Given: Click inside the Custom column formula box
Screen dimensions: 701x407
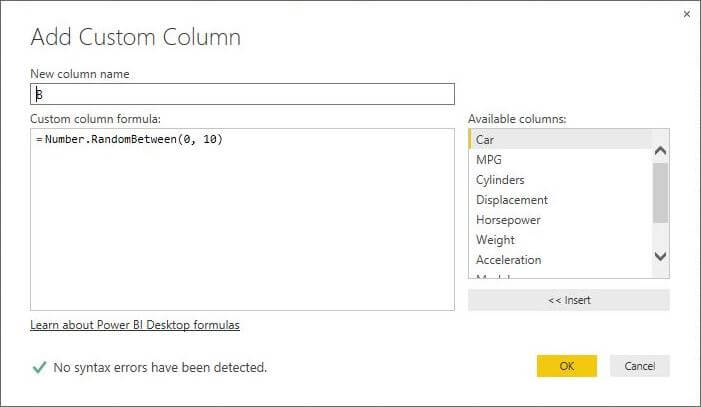Looking at the screenshot, I should pos(243,220).
